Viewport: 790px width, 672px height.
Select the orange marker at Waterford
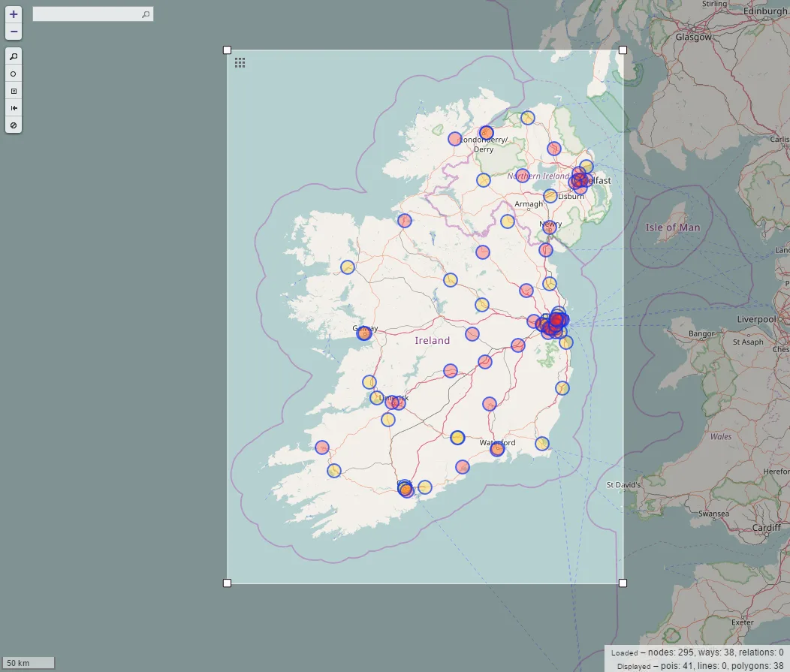pos(497,449)
